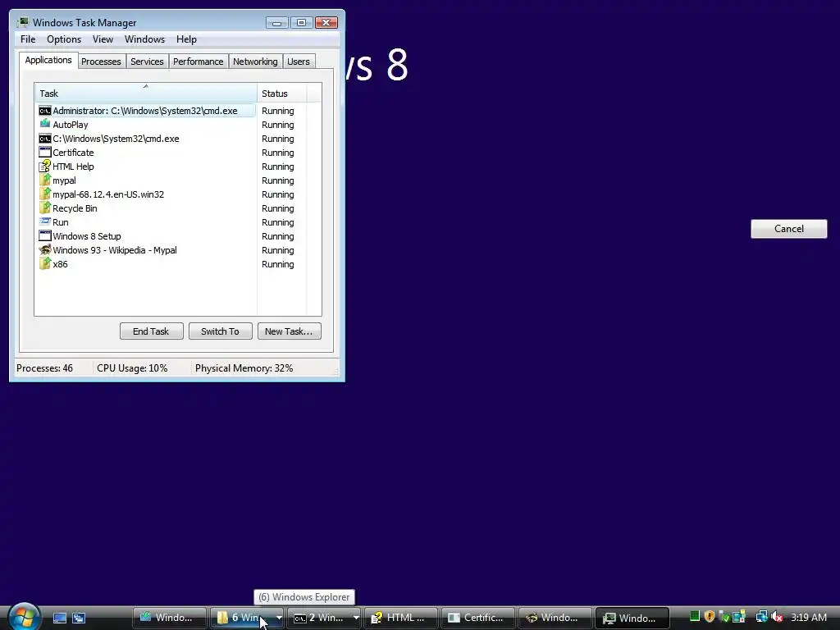
Task: Click Switch between windows quick launch icon
Action: point(79,618)
